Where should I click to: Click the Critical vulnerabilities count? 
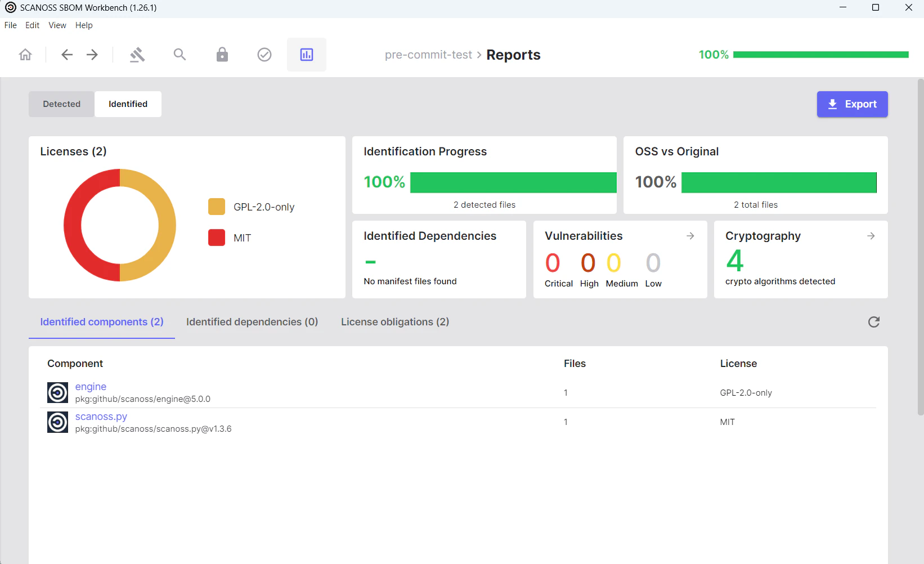[553, 263]
